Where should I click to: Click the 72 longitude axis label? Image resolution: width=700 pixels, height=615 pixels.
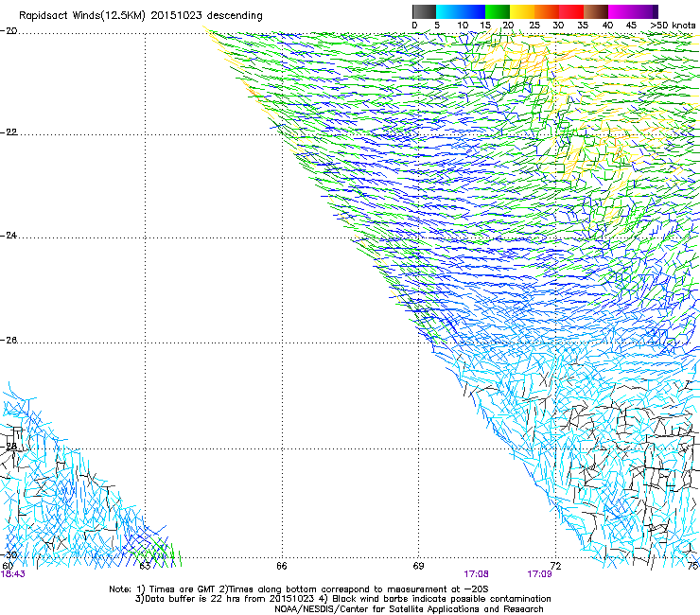[555, 566]
